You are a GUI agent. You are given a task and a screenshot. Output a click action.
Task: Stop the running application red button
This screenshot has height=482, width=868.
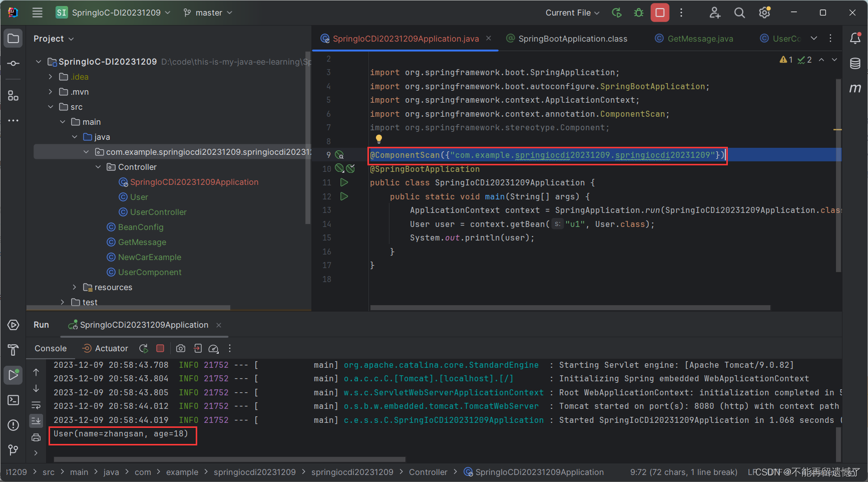660,13
